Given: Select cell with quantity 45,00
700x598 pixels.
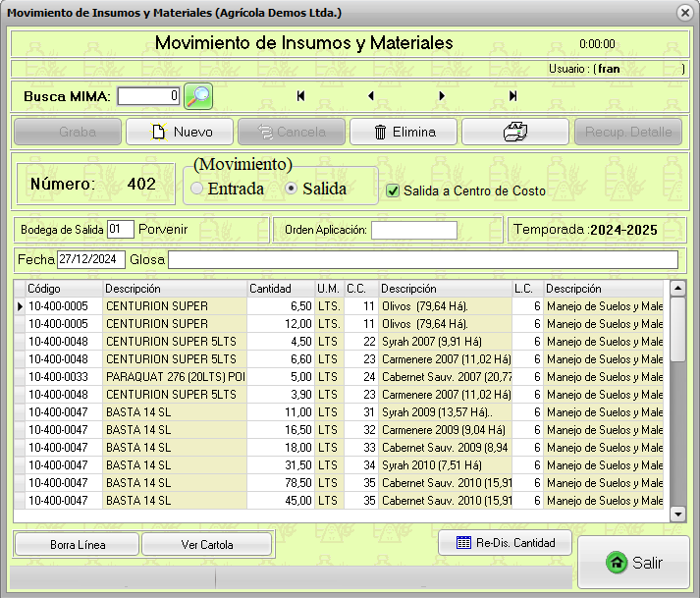Looking at the screenshot, I should [x=281, y=501].
